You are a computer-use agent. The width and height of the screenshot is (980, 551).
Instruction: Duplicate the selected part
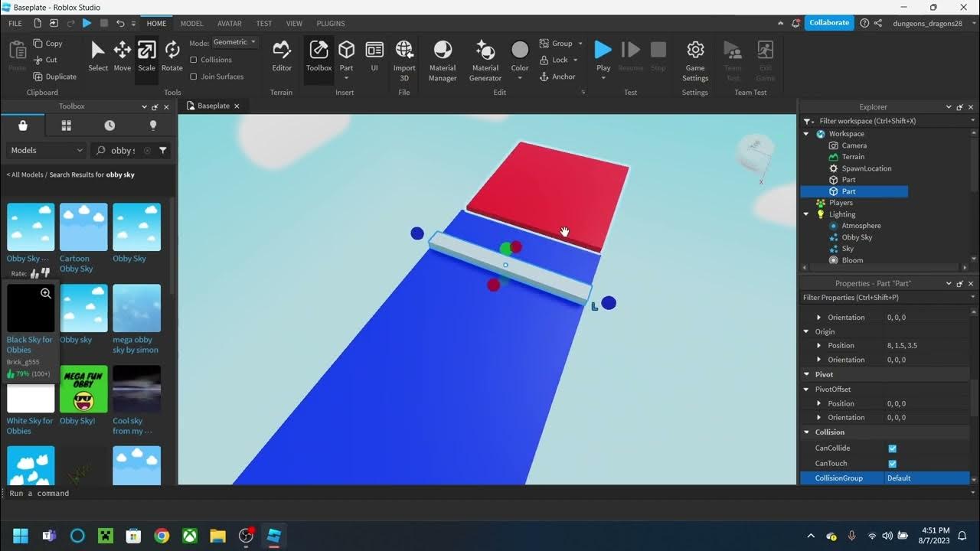tap(55, 77)
